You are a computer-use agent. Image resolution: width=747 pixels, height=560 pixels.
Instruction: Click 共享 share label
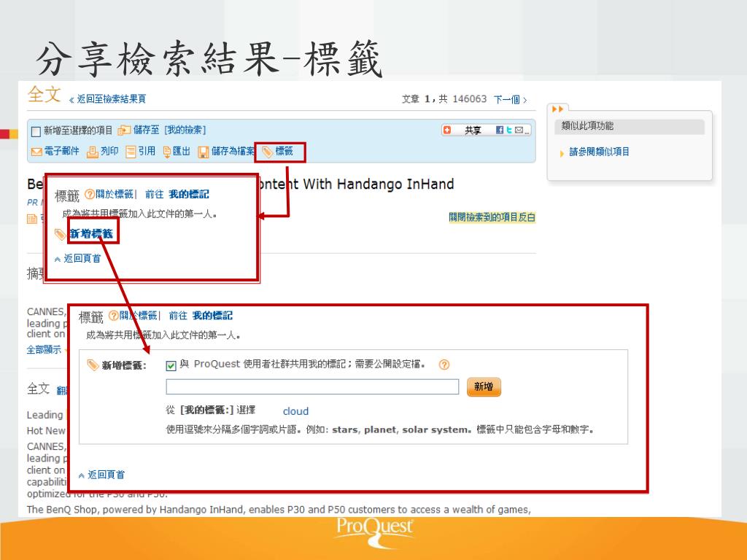point(473,131)
